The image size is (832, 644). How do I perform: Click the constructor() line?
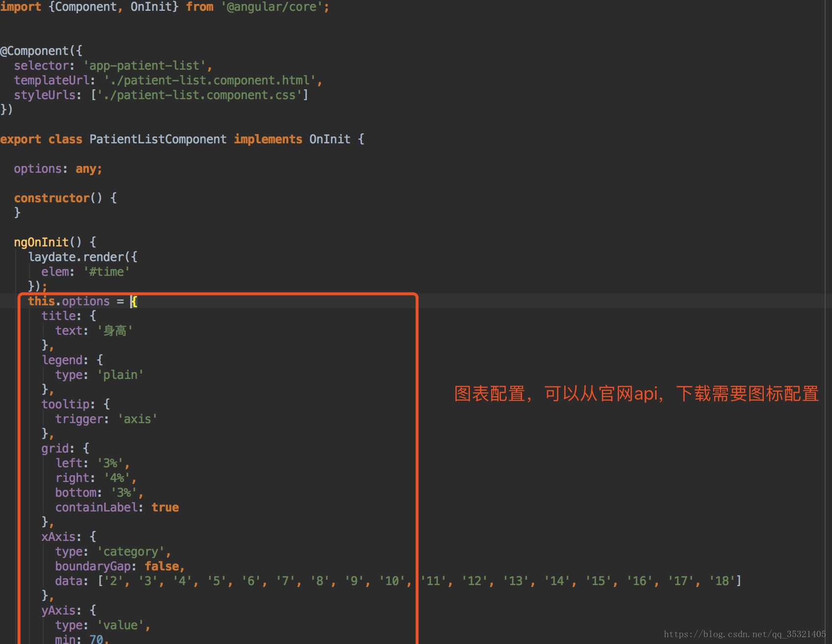click(x=65, y=198)
